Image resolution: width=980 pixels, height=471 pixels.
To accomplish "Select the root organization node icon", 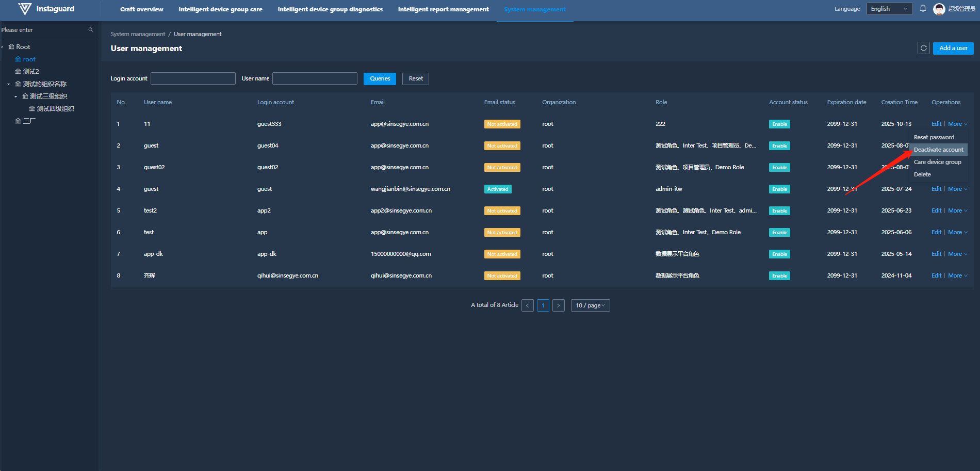I will point(18,59).
